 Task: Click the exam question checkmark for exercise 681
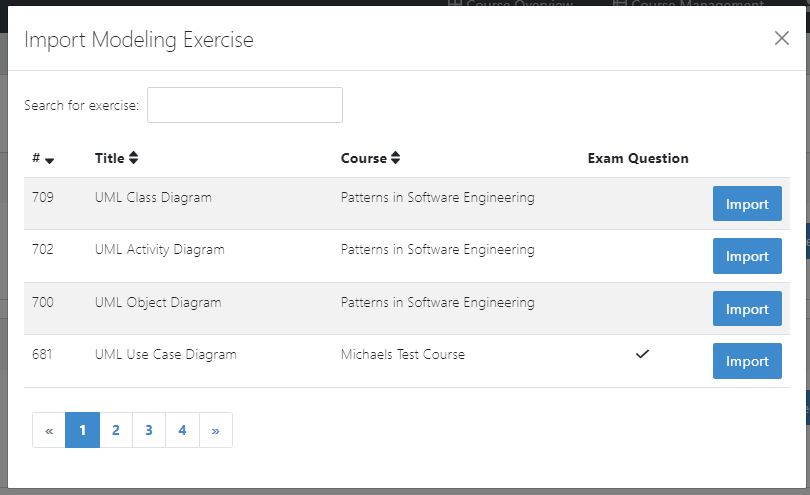pyautogui.click(x=643, y=354)
